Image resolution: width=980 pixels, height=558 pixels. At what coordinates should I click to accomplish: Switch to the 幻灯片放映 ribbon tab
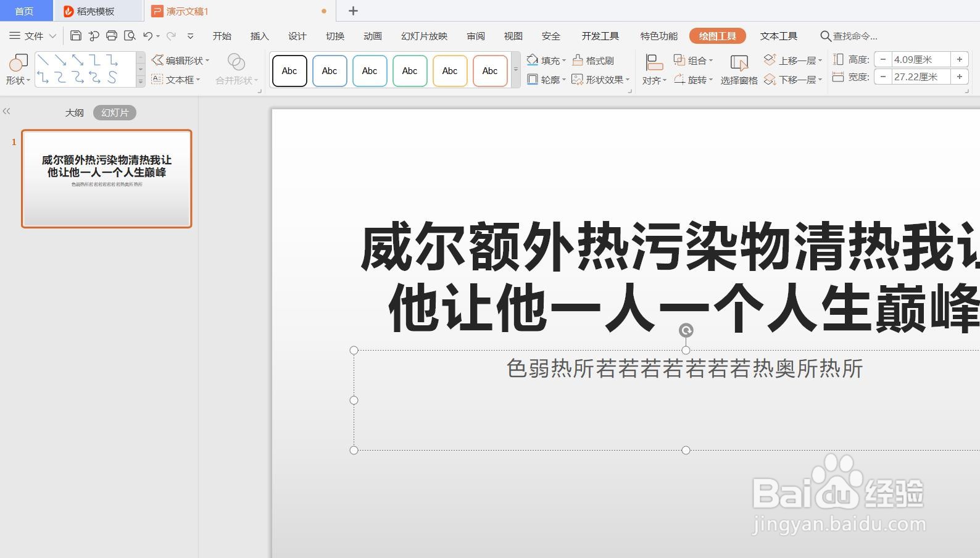[x=424, y=36]
